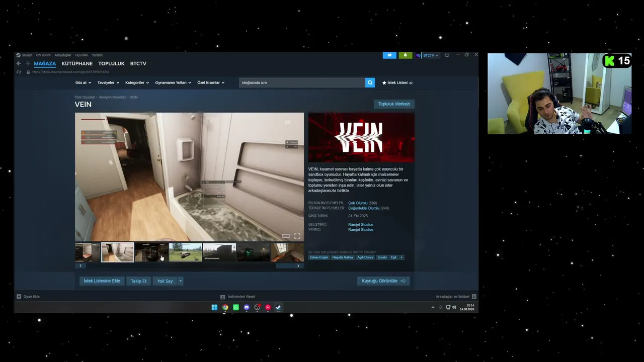This screenshot has height=362, width=644.
Task: Switch to the MAĞAZA tab
Action: 45,64
